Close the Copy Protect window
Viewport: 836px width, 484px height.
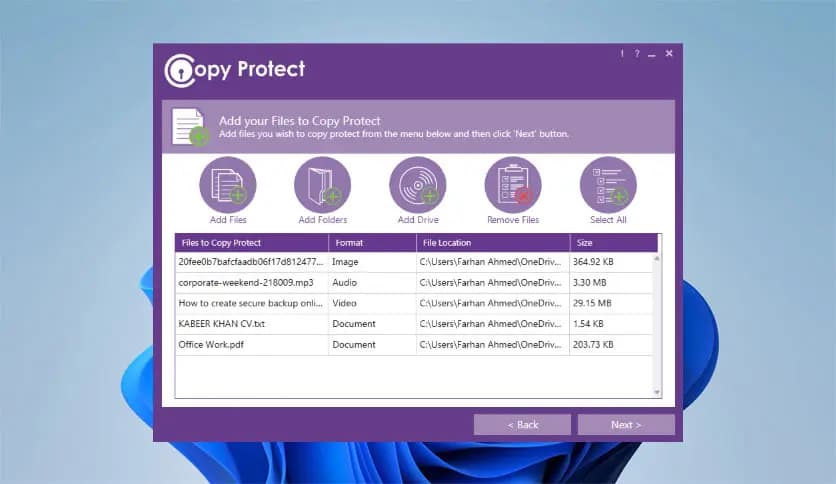(x=669, y=53)
